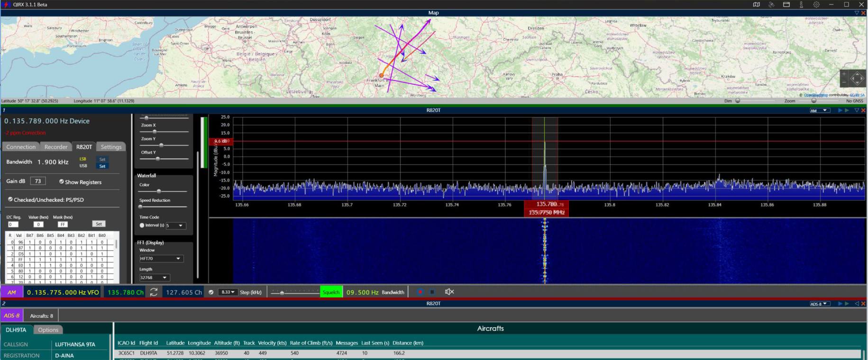Expand the FFT Length 32768 dropdown
Screen dimensions: 868x360
pyautogui.click(x=154, y=278)
